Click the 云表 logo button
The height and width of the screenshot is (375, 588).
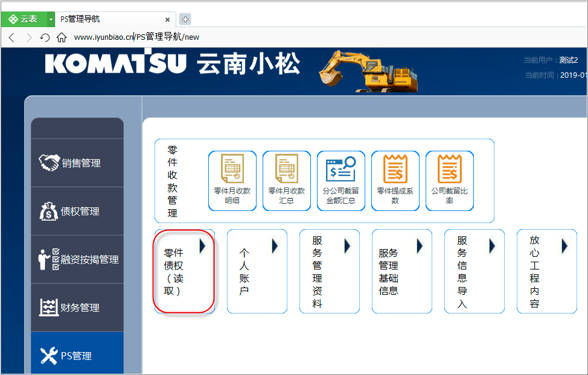pos(24,19)
